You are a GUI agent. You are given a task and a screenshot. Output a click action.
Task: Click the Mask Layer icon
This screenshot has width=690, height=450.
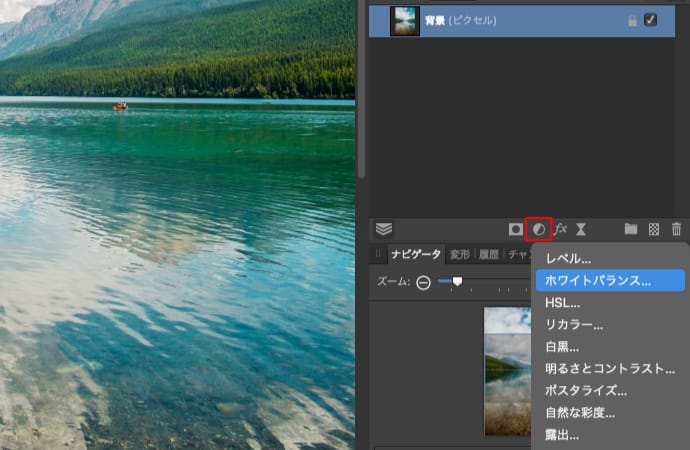pyautogui.click(x=516, y=229)
